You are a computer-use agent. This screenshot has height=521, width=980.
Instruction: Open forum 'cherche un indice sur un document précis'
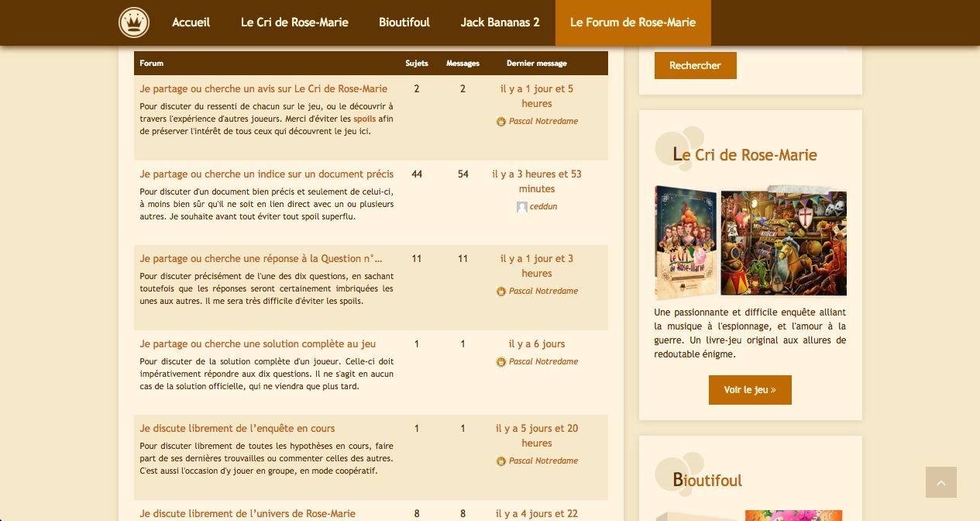(266, 174)
